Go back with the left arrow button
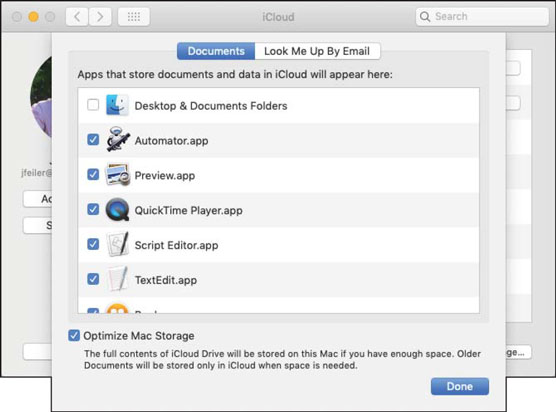This screenshot has width=556, height=412. click(77, 17)
